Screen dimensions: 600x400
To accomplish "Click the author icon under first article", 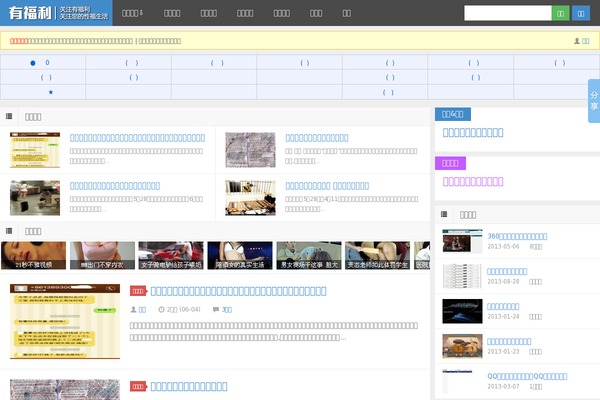I will pyautogui.click(x=134, y=309).
